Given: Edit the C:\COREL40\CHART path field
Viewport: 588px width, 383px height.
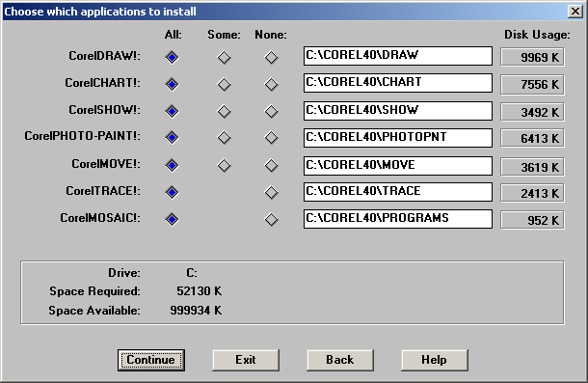Looking at the screenshot, I should pos(398,83).
